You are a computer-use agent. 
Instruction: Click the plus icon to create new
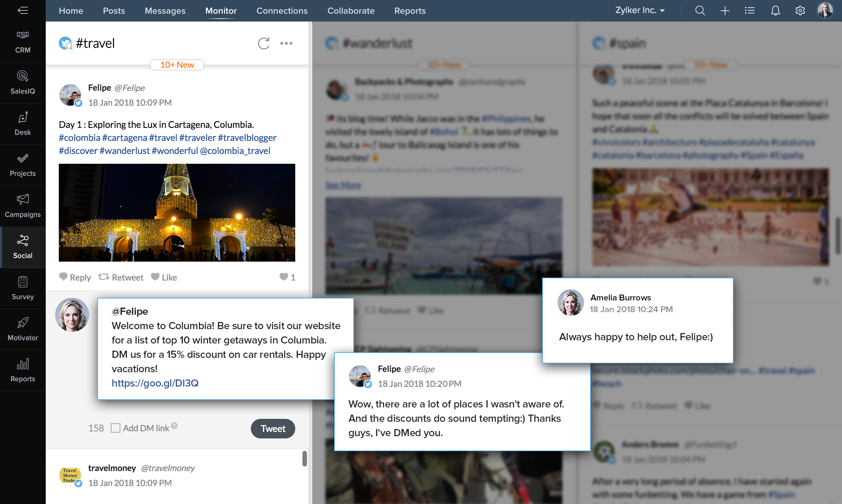(x=725, y=10)
